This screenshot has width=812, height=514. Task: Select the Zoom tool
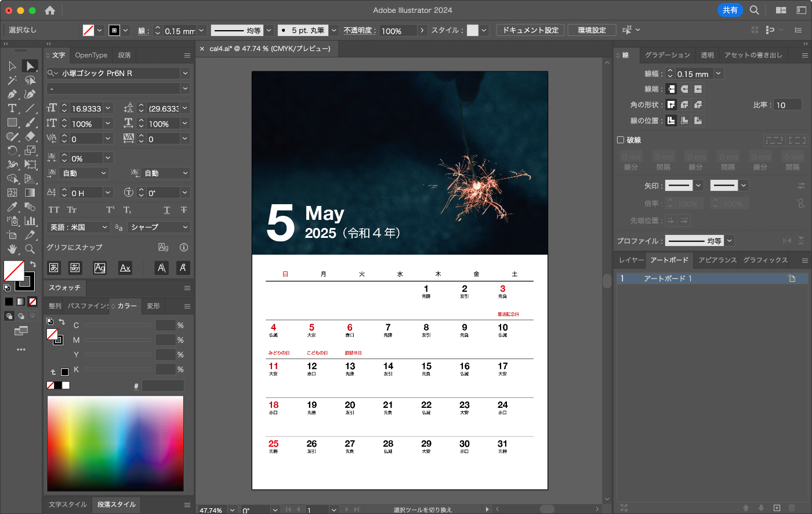click(30, 249)
